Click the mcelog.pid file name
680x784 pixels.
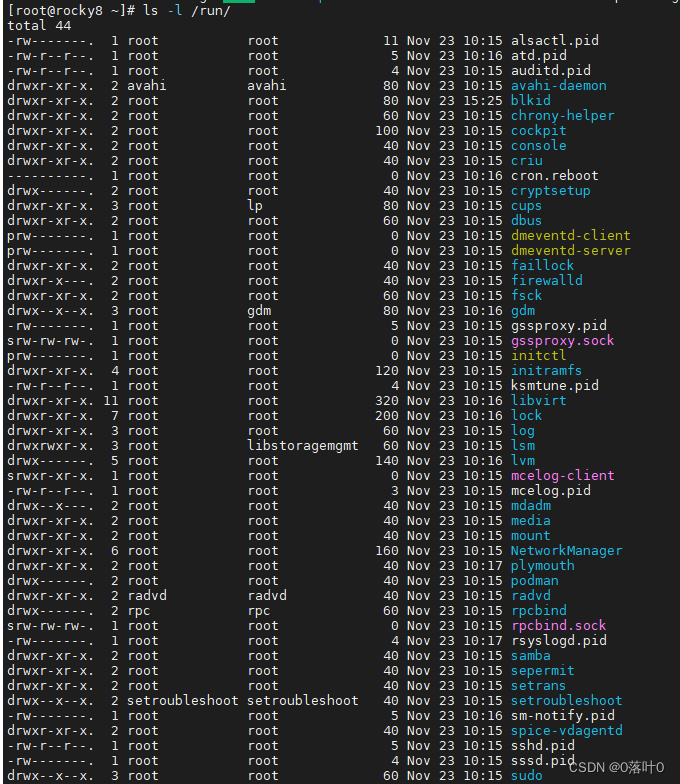point(550,490)
